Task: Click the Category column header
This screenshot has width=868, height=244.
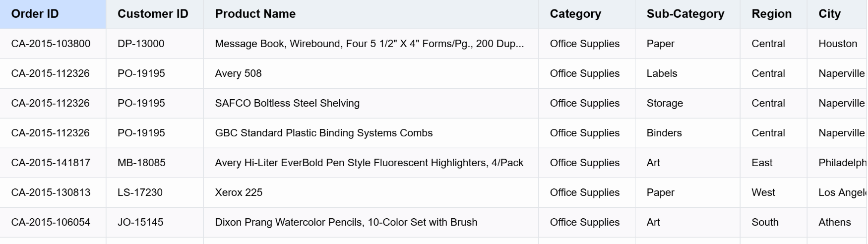Action: tap(575, 14)
